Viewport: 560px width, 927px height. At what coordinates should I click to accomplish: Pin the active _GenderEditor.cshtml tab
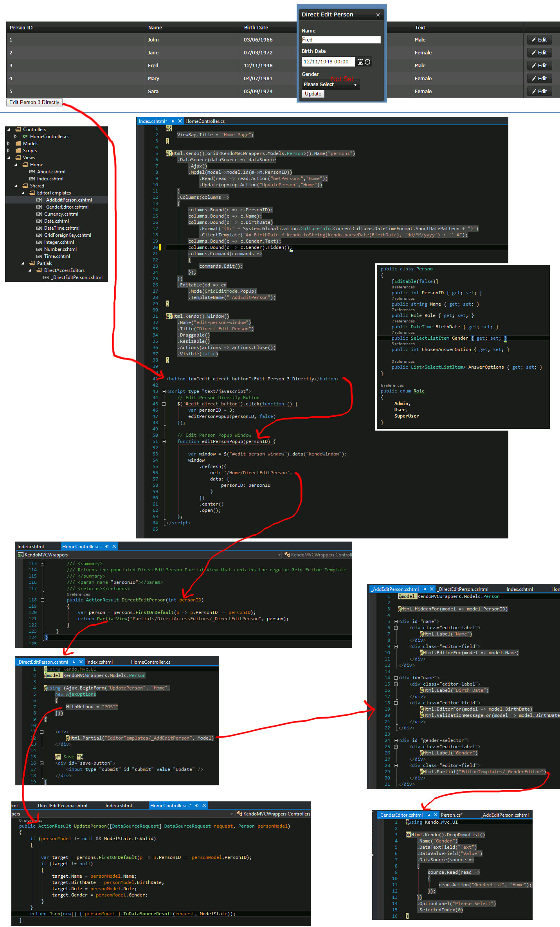point(429,815)
